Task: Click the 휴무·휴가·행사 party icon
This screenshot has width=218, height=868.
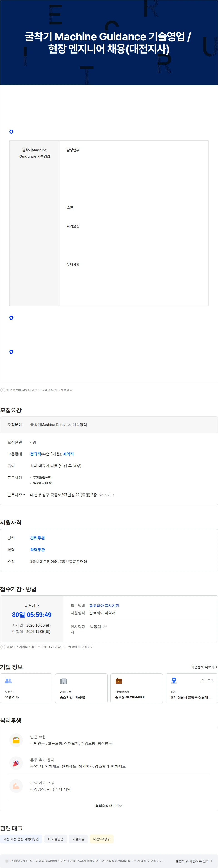Action: point(16,763)
